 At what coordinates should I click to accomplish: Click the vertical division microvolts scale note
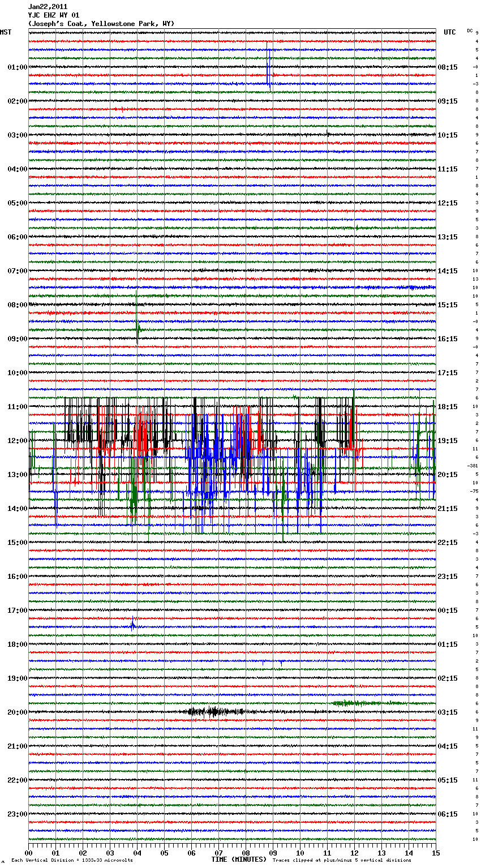pos(72,861)
